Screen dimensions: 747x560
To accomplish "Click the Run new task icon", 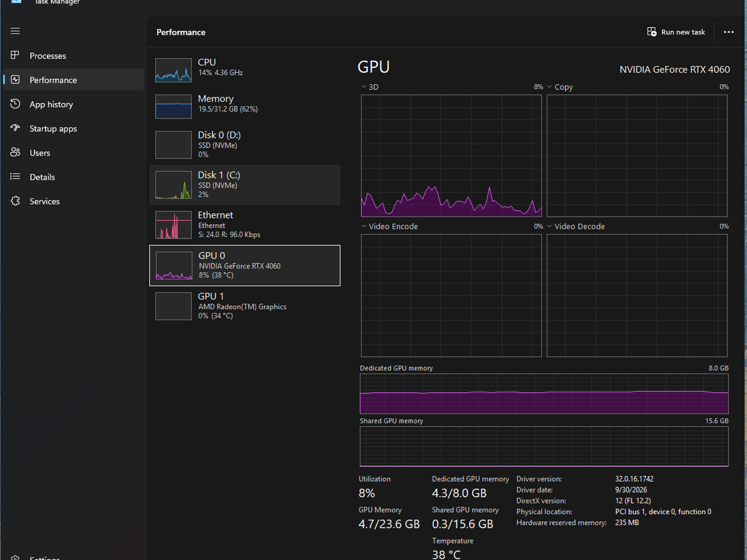I will [652, 32].
